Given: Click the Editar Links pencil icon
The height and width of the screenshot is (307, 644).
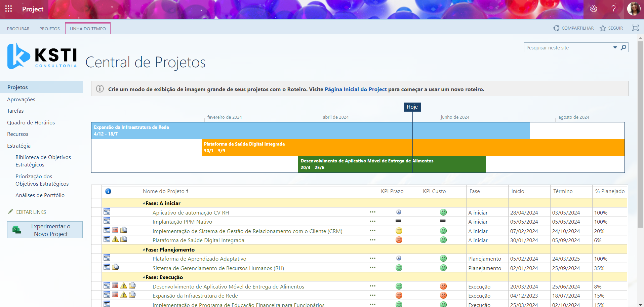Looking at the screenshot, I should point(10,212).
